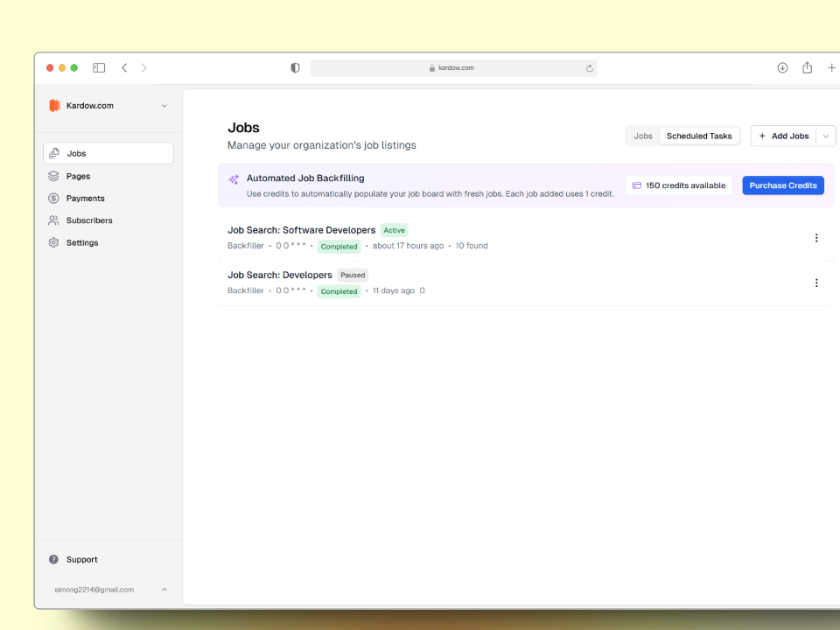Reload the kardow.com page
840x630 pixels.
click(x=589, y=68)
